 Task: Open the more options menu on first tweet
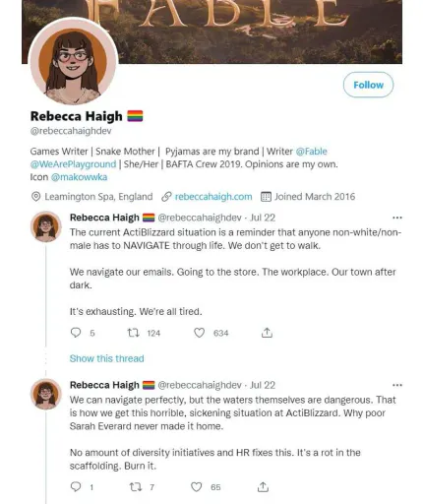pos(397,218)
